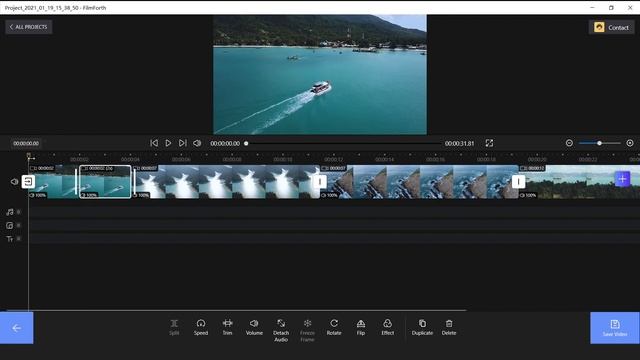Open the Trim tool

coord(227,327)
